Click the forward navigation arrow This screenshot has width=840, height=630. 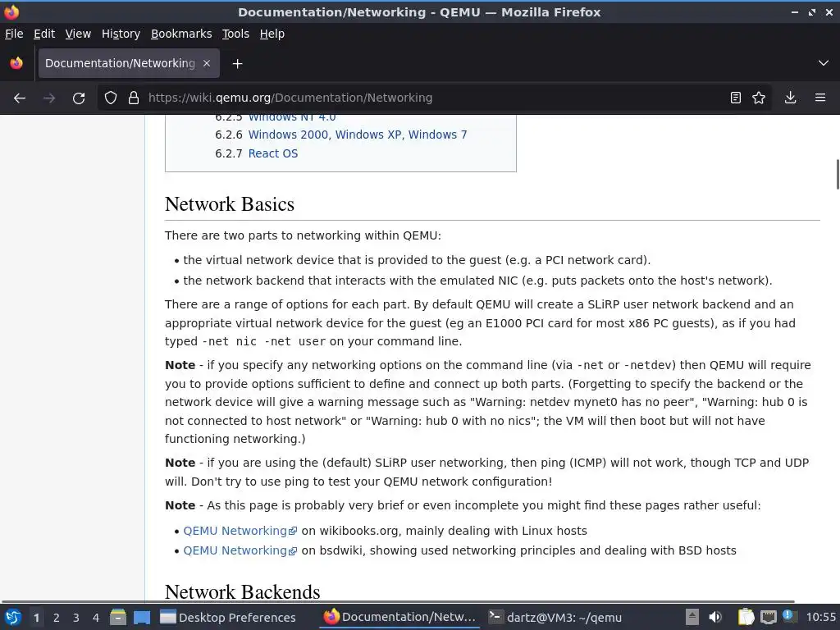pyautogui.click(x=48, y=98)
